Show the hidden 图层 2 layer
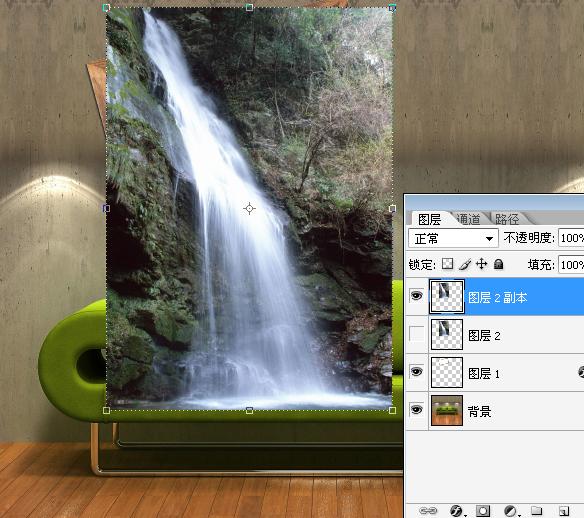 (x=416, y=334)
